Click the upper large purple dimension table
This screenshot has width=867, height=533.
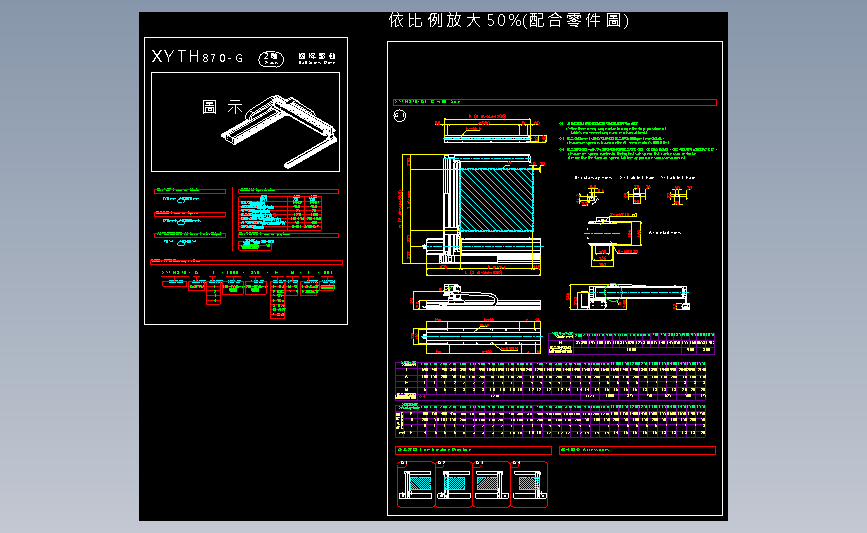[x=551, y=380]
